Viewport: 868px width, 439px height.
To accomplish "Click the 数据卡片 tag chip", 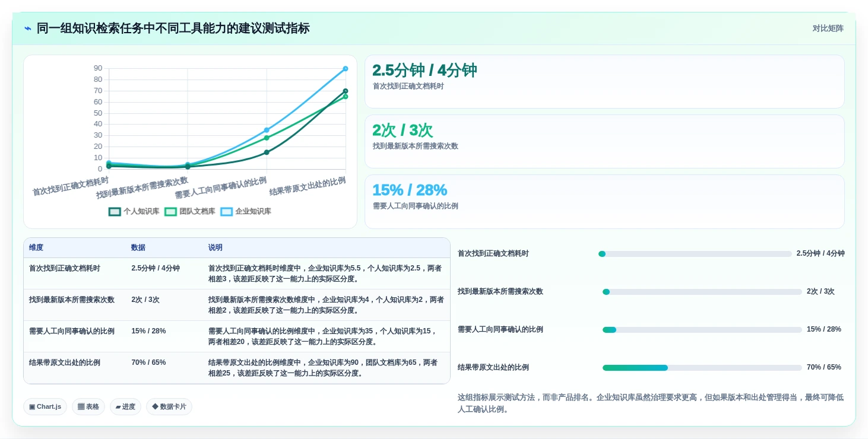I will [169, 406].
